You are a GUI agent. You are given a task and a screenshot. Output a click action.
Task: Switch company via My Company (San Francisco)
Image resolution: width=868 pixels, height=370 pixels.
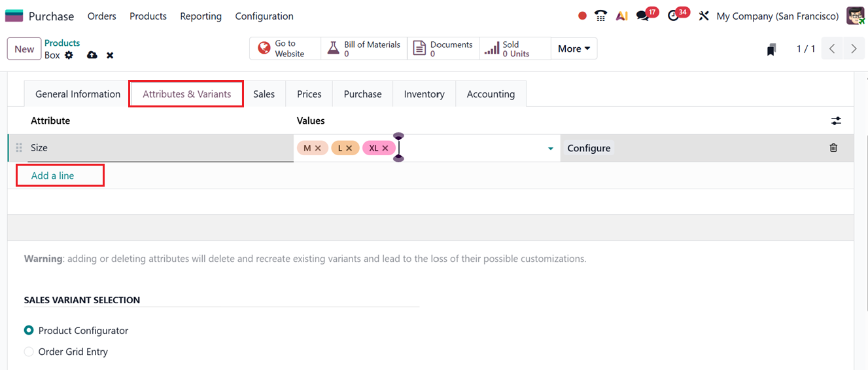(778, 16)
